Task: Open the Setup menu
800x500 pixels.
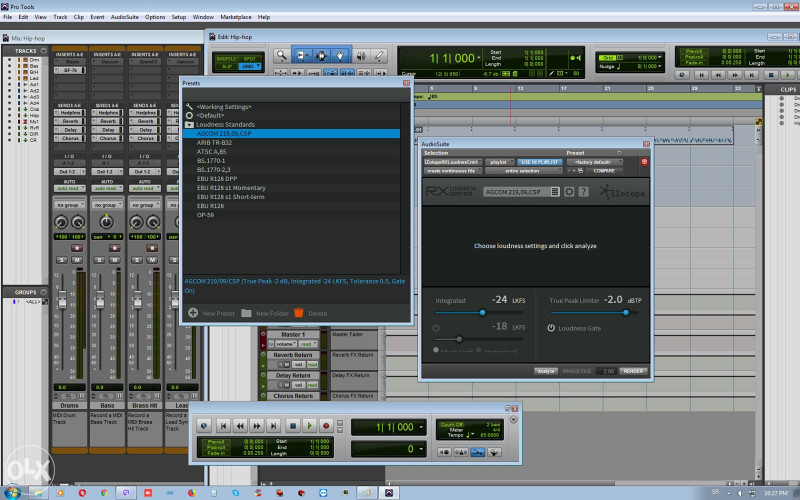Action: pyautogui.click(x=179, y=17)
